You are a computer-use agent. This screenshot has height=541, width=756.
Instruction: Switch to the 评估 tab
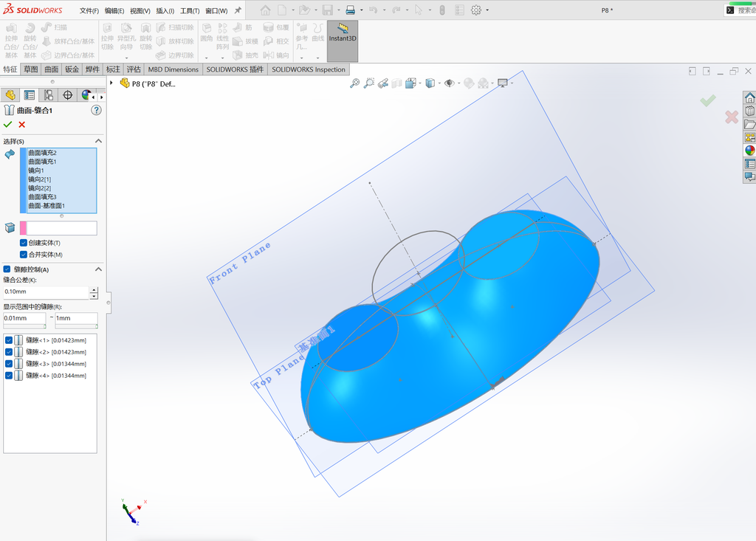coord(134,69)
